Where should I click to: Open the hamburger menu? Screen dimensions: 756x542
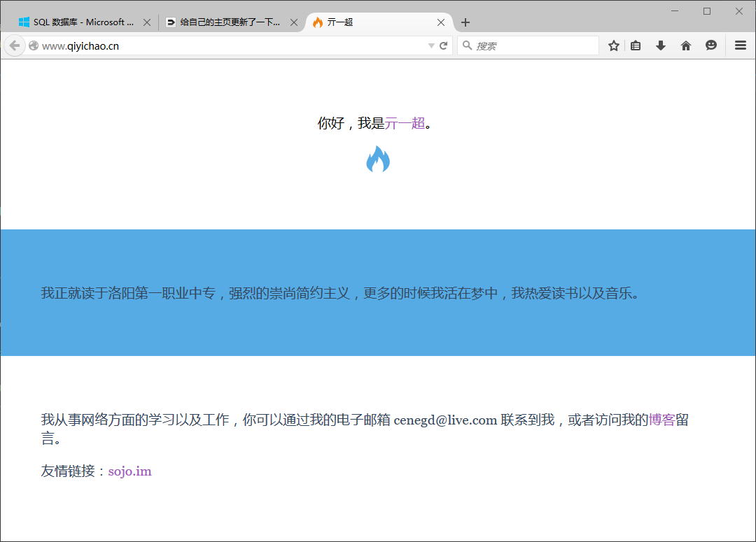click(741, 45)
